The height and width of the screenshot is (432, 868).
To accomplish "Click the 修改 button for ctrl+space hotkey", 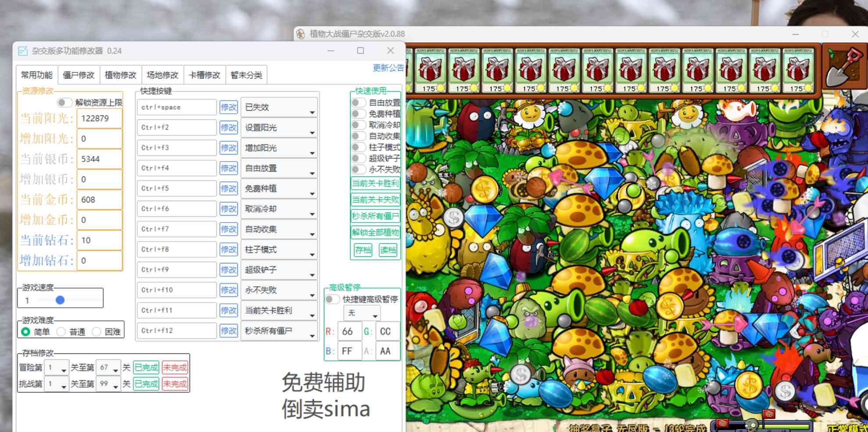I will (229, 107).
